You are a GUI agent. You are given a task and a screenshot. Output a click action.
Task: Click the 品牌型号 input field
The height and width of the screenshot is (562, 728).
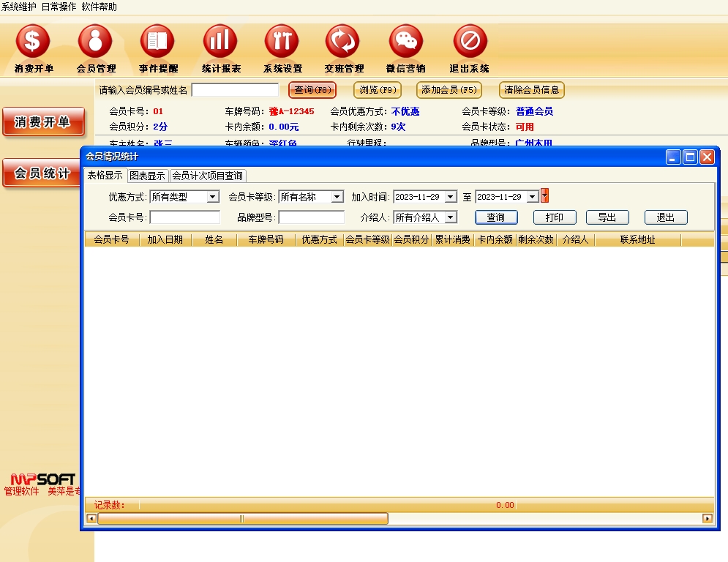pos(311,217)
